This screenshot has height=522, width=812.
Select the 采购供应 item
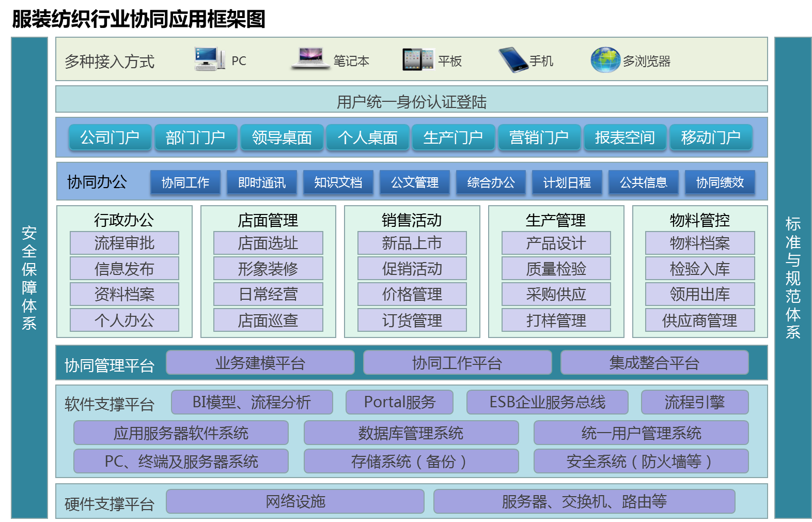coord(556,294)
